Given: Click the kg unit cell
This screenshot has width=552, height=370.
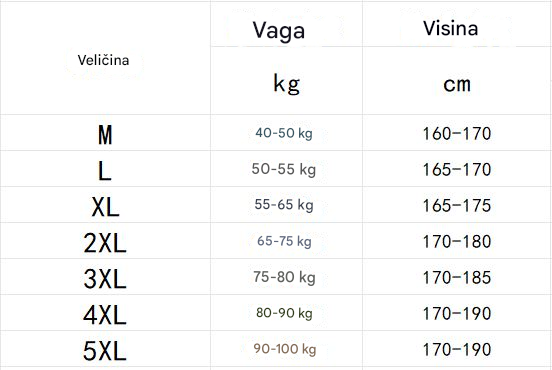Looking at the screenshot, I should pos(286,81).
